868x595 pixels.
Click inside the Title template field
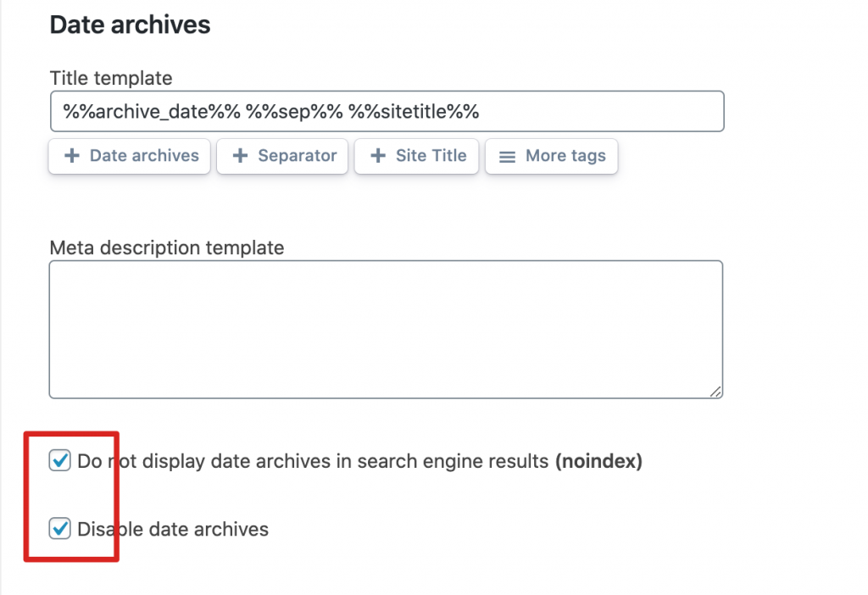coord(593,111)
